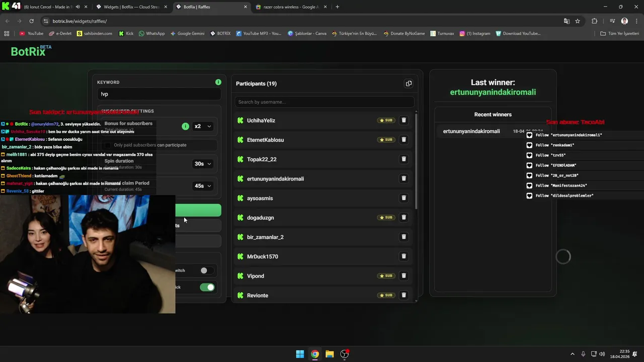Turn off the green toggle switch

click(207, 287)
